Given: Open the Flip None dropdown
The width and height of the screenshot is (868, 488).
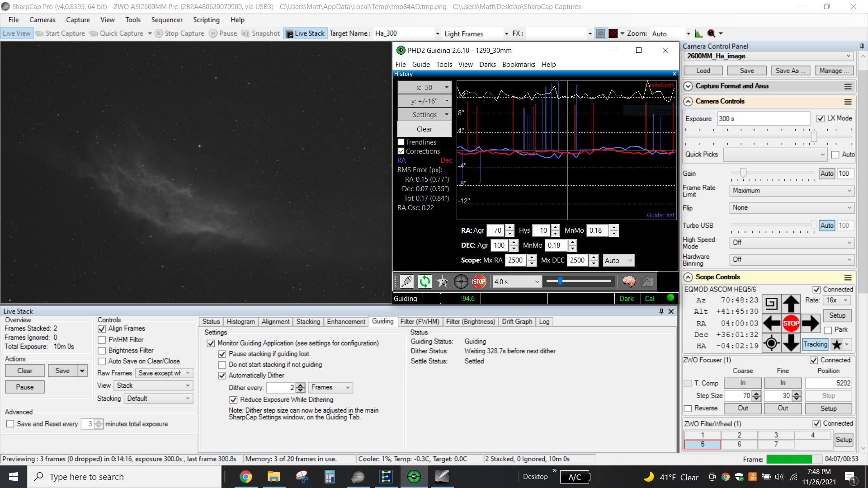Looking at the screenshot, I should [x=792, y=208].
